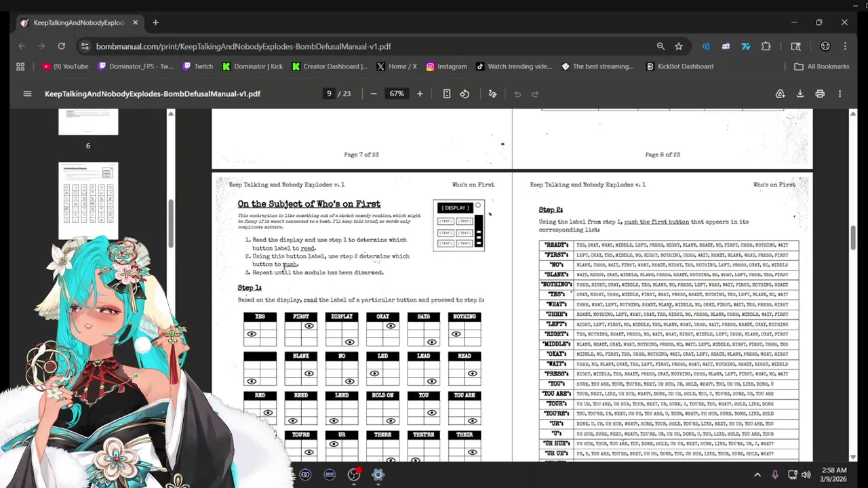Image resolution: width=868 pixels, height=488 pixels.
Task: Click "On the Subject of Who's on First" heading
Action: coord(309,204)
